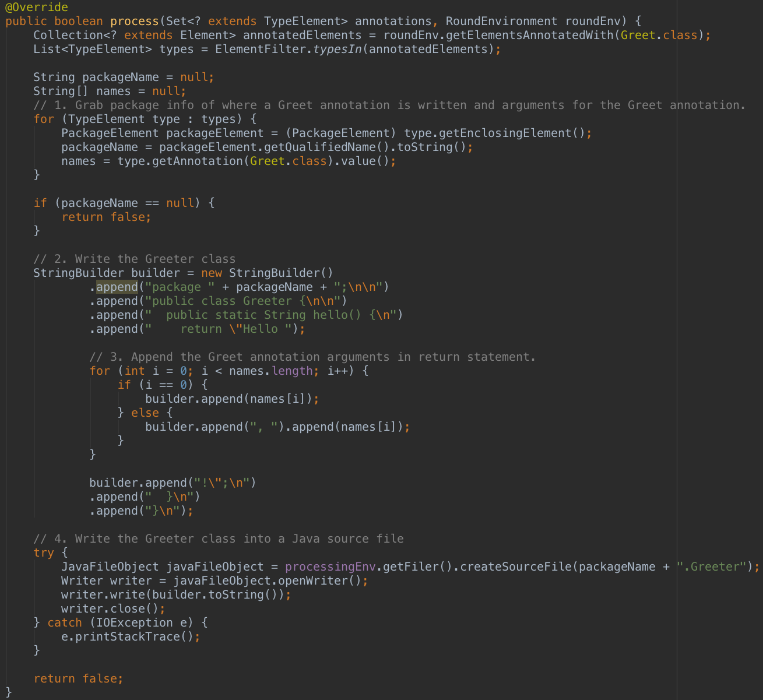The image size is (763, 700).
Task: Click 'builder.append(names[i]);' line
Action: click(233, 399)
